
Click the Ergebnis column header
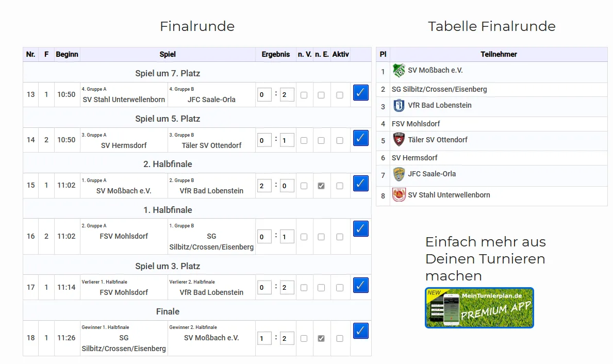point(275,54)
